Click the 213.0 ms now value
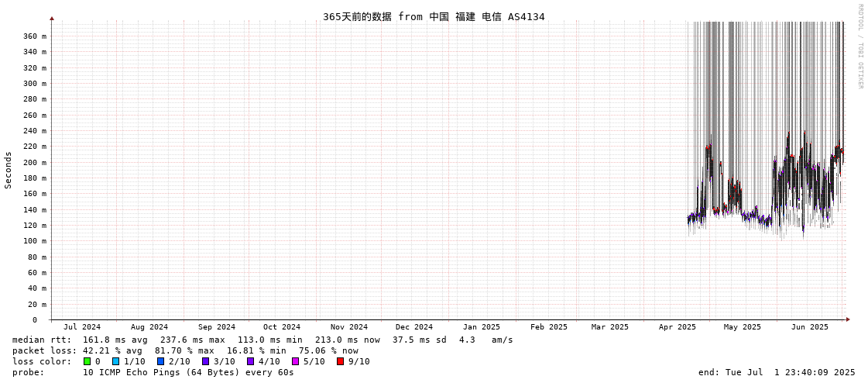 point(349,340)
